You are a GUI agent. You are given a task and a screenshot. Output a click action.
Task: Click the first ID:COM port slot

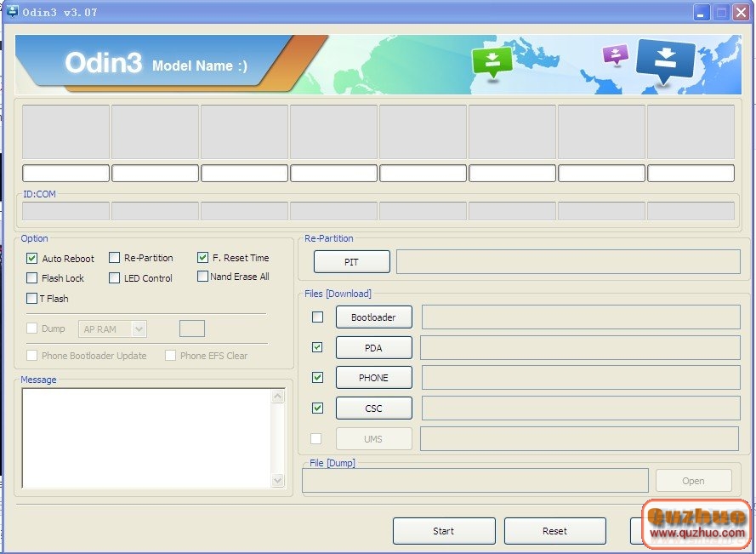(65, 211)
